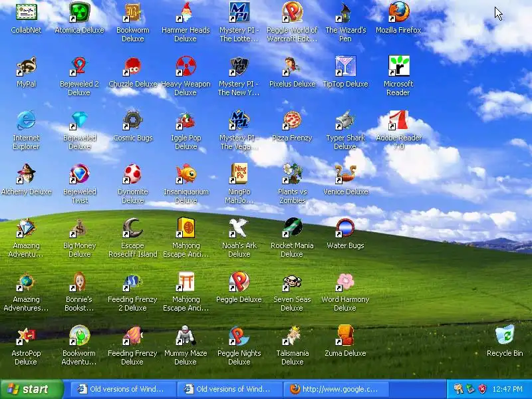Image resolution: width=532 pixels, height=399 pixels.
Task: Click Noah's Ark Deluxe dove icon
Action: point(239,227)
